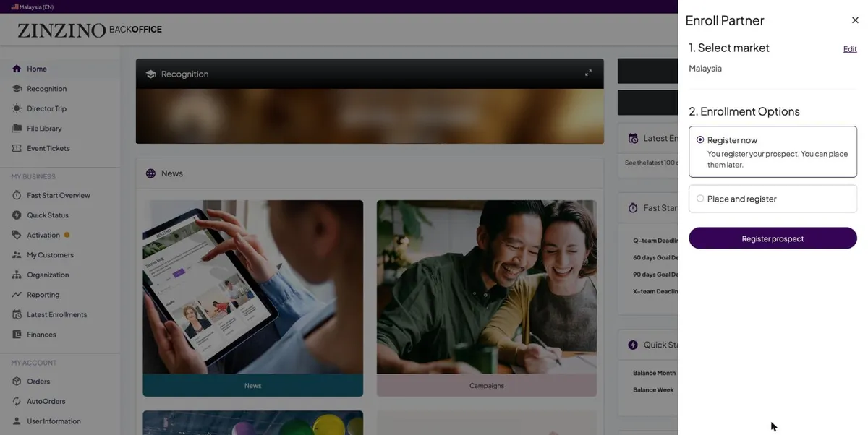Click the File Library icon
Image resolution: width=868 pixels, height=435 pixels.
17,129
